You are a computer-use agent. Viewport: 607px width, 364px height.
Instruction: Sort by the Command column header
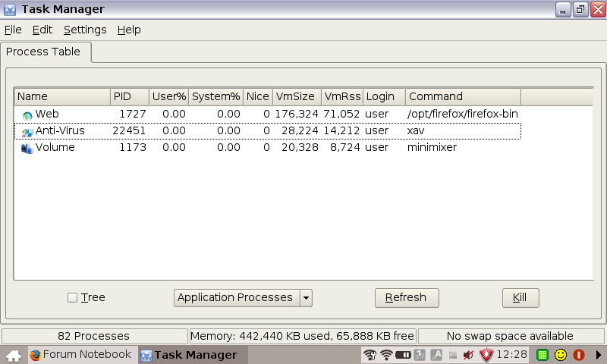pyautogui.click(x=464, y=97)
